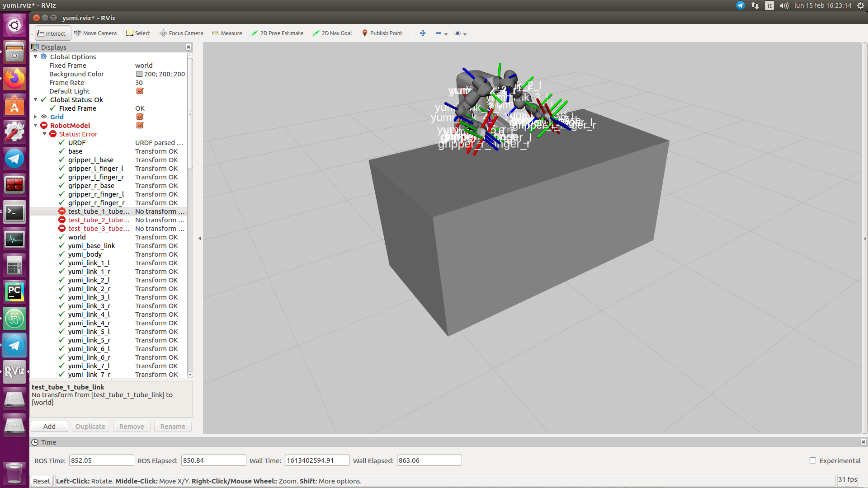Select the Frame Rate value 30

click(160, 83)
